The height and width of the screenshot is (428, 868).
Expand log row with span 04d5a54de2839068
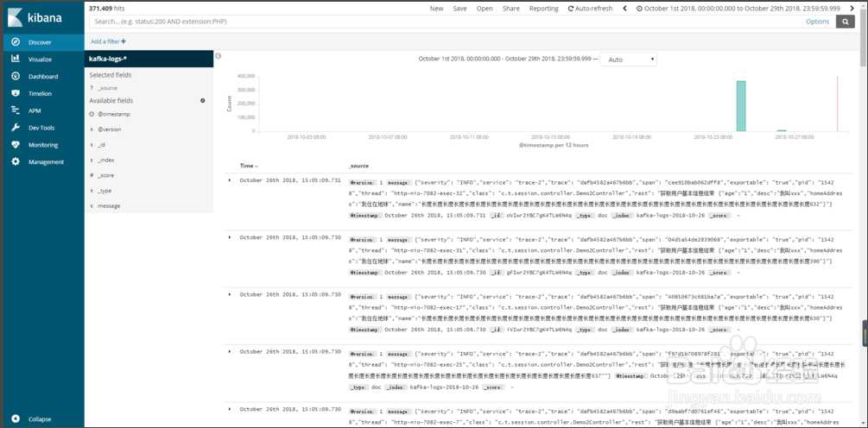230,237
